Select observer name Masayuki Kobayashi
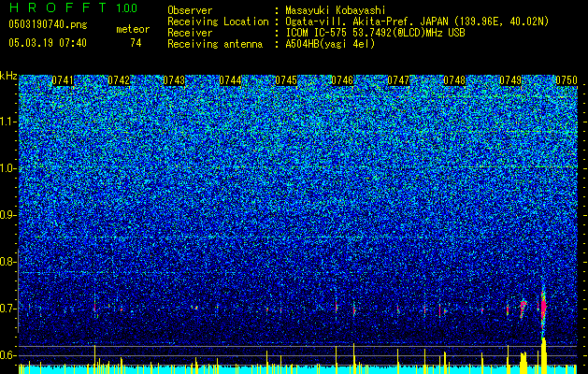This screenshot has width=588, height=374. 336,10
